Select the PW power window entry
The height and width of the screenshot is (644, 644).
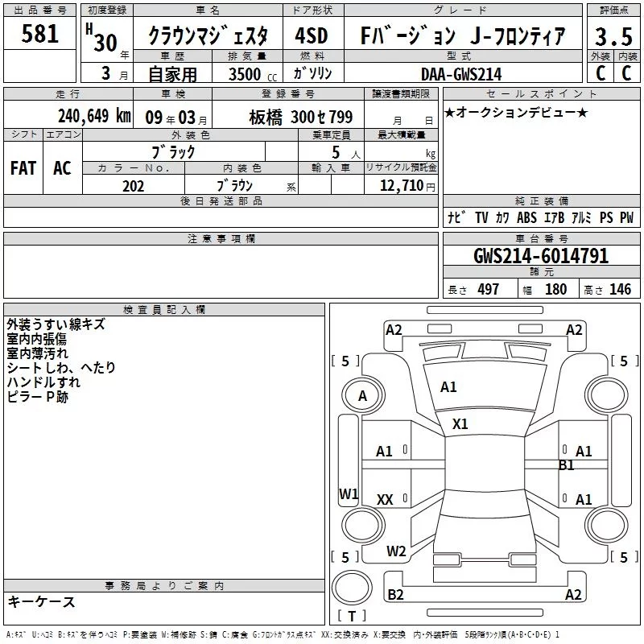point(627,217)
